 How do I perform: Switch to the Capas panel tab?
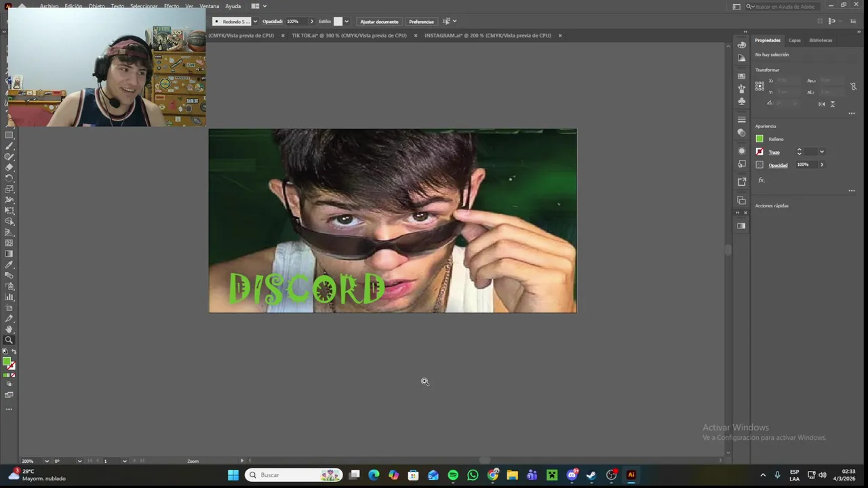pyautogui.click(x=794, y=40)
